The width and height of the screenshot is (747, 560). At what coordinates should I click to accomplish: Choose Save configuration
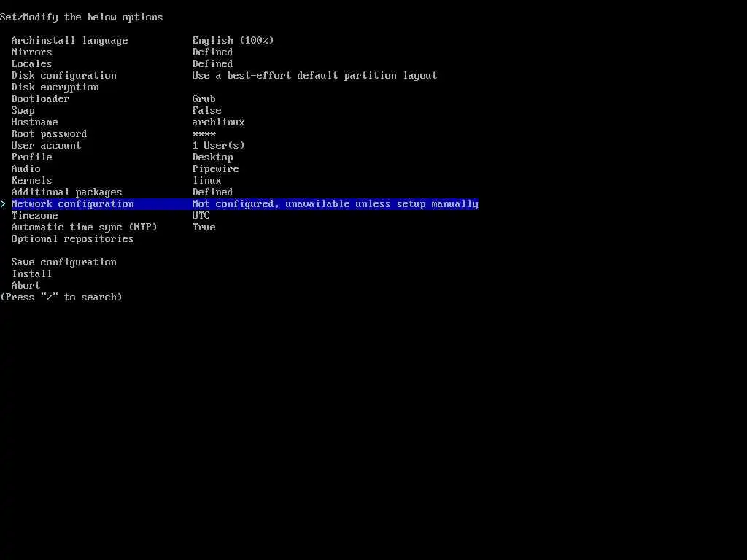(64, 262)
